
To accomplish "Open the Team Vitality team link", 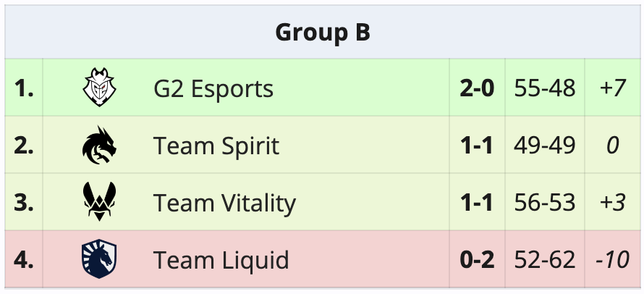I will (x=224, y=203).
